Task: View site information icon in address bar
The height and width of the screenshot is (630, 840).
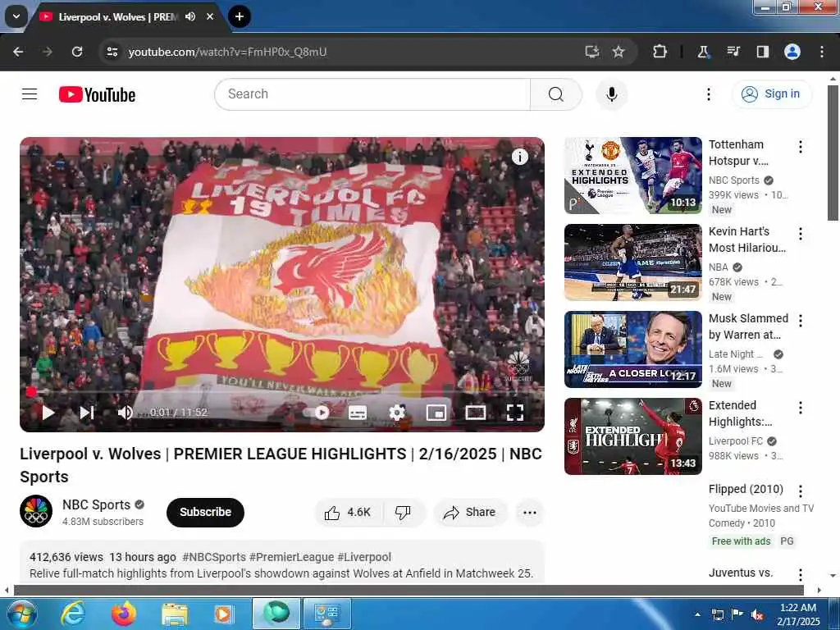Action: point(112,52)
